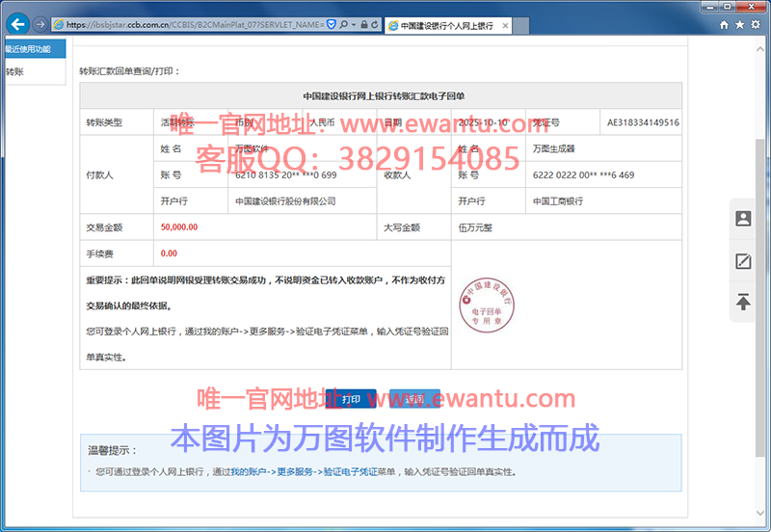The width and height of the screenshot is (771, 532).
Task: Click the 打印 print button
Action: pyautogui.click(x=351, y=399)
